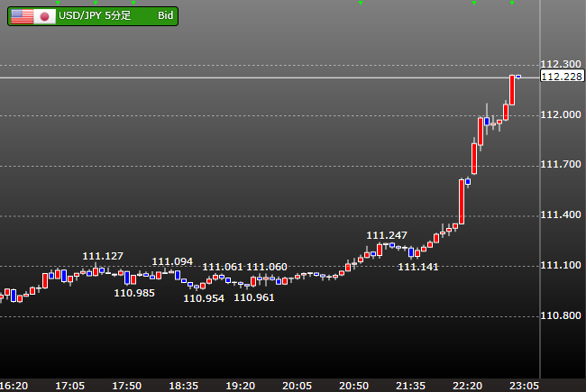
Task: Click the Bid label in the badge
Action: coord(165,15)
